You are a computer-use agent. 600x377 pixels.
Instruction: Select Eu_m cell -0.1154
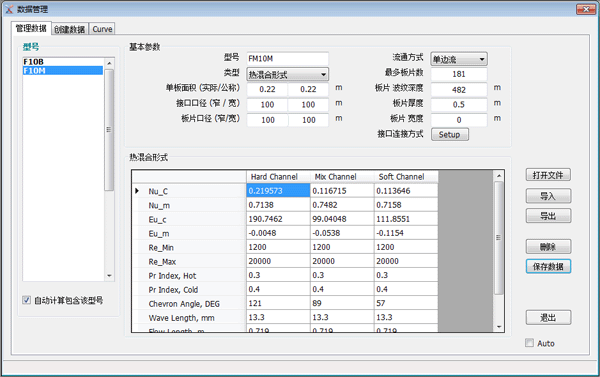coord(406,233)
